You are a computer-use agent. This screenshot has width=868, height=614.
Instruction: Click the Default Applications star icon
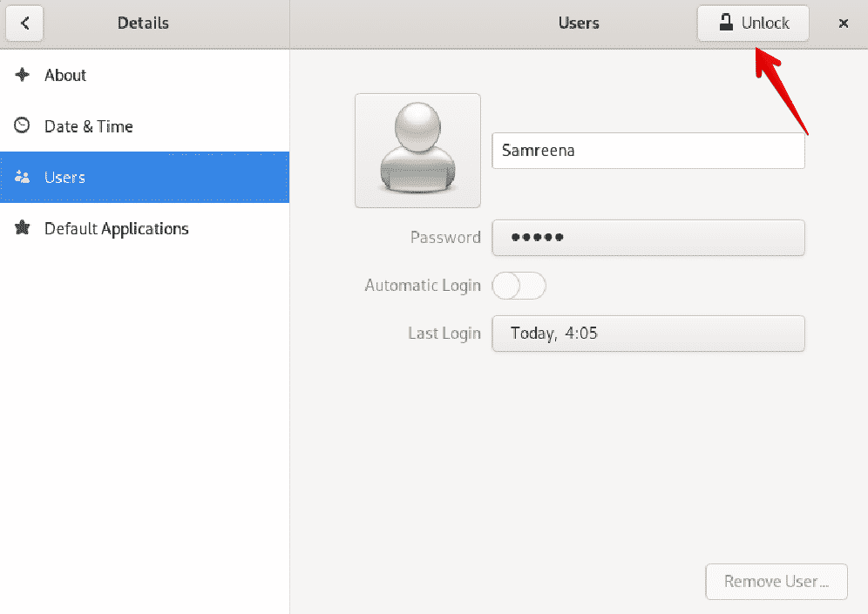23,229
